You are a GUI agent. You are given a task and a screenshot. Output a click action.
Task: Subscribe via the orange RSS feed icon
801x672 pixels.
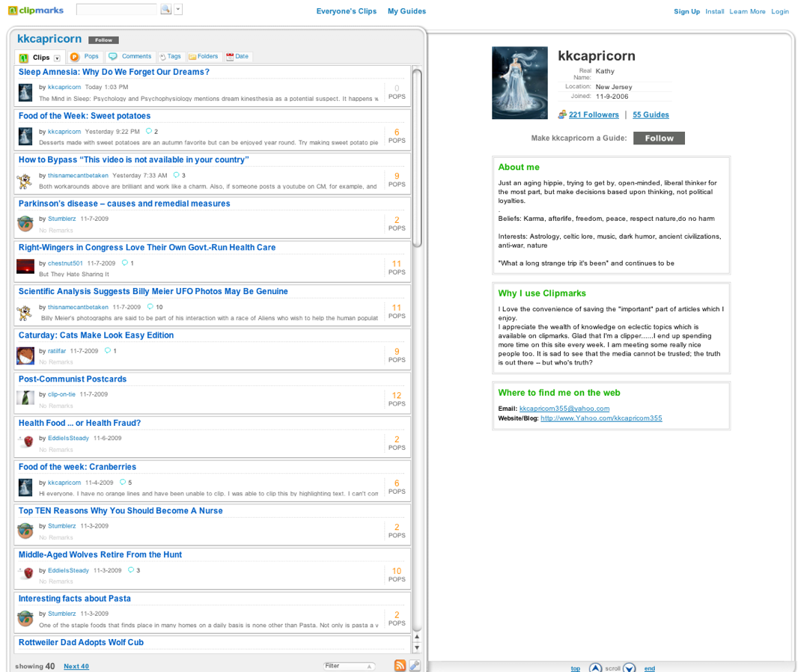point(400,665)
